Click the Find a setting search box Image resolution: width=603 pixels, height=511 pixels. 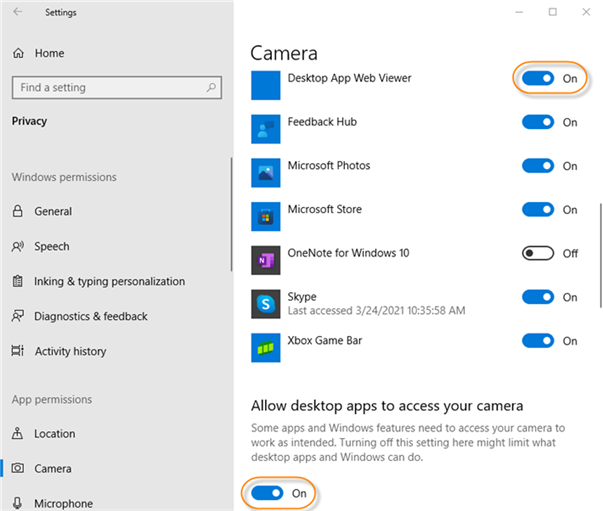pyautogui.click(x=108, y=88)
